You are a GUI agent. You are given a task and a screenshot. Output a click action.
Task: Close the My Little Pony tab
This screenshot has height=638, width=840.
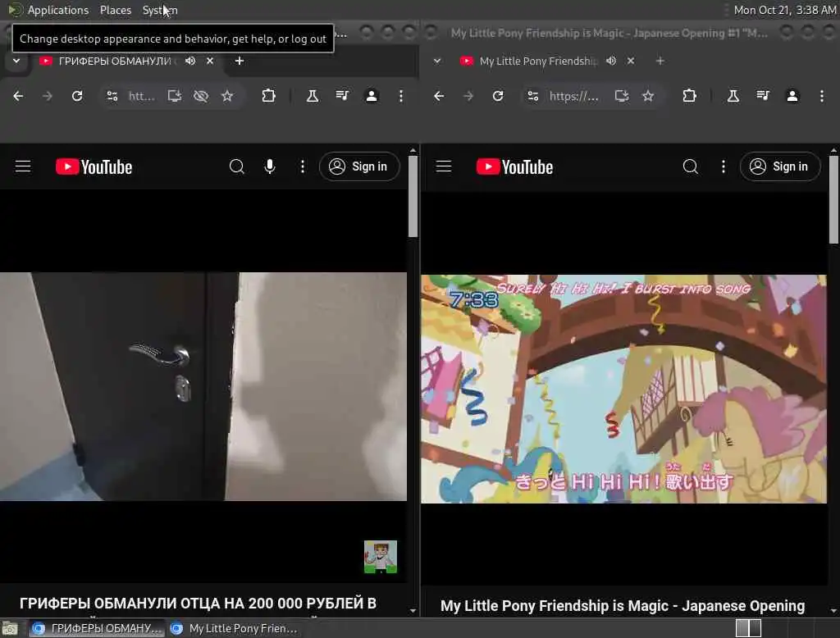point(631,61)
